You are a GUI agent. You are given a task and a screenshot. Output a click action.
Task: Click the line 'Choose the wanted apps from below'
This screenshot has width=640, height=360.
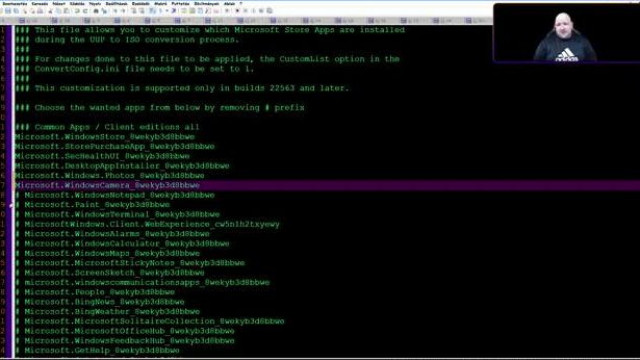160,108
